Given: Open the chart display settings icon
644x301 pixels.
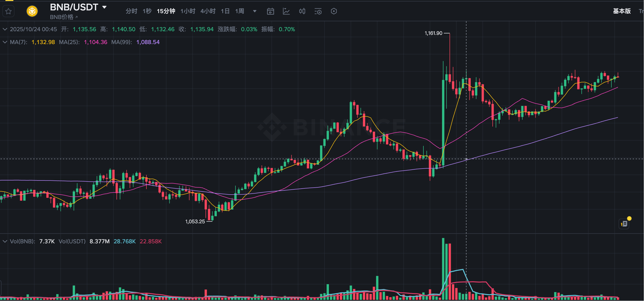Looking at the screenshot, I should click(x=318, y=11).
